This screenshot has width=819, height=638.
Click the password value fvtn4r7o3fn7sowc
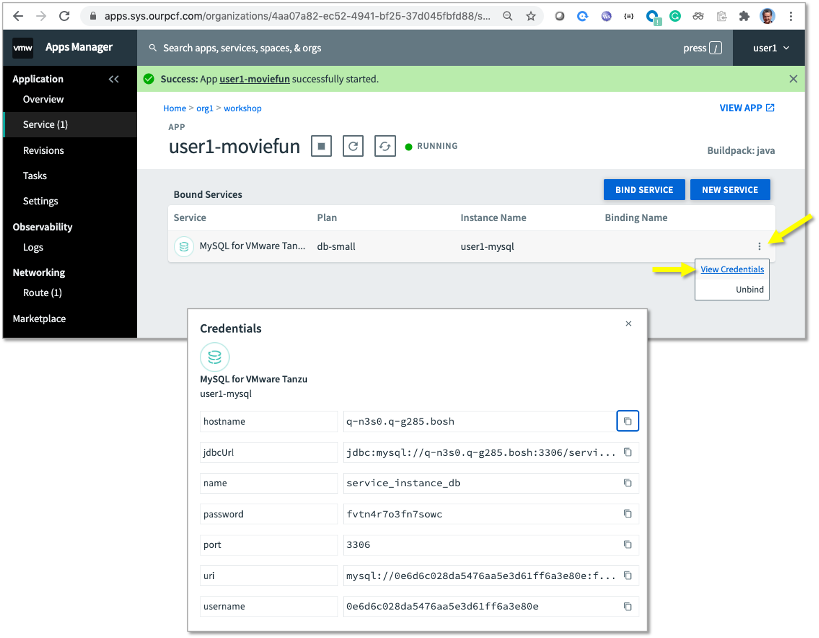pyautogui.click(x=394, y=514)
